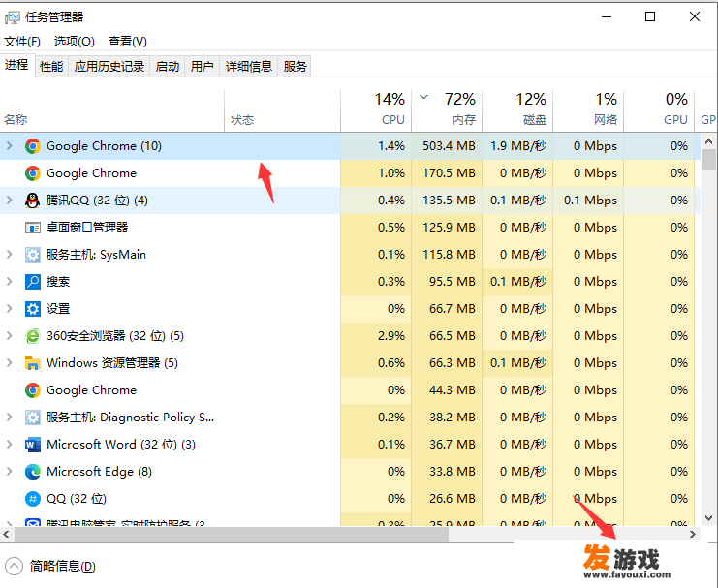Expand the 腾讯QQ (32 位) process group
The height and width of the screenshot is (588, 718).
click(9, 201)
